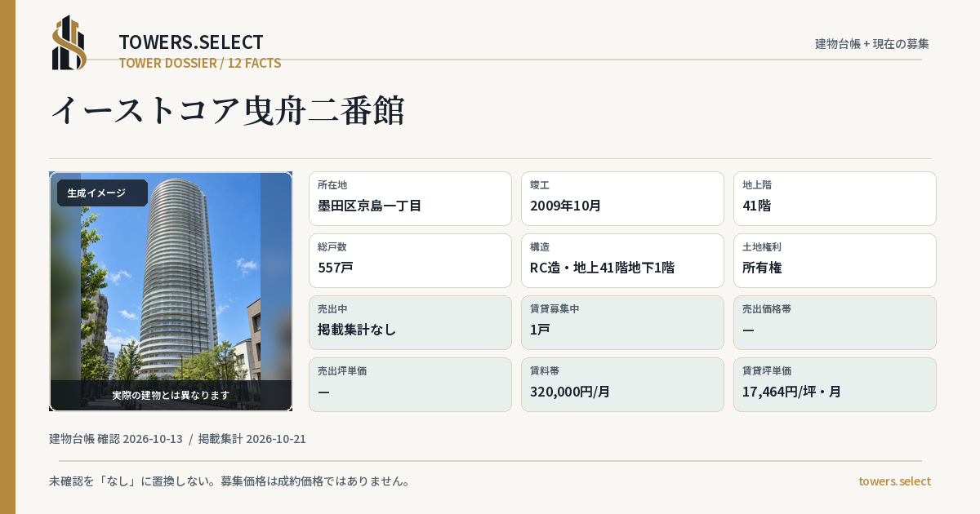Select the 売出価格帯 card

click(x=835, y=322)
